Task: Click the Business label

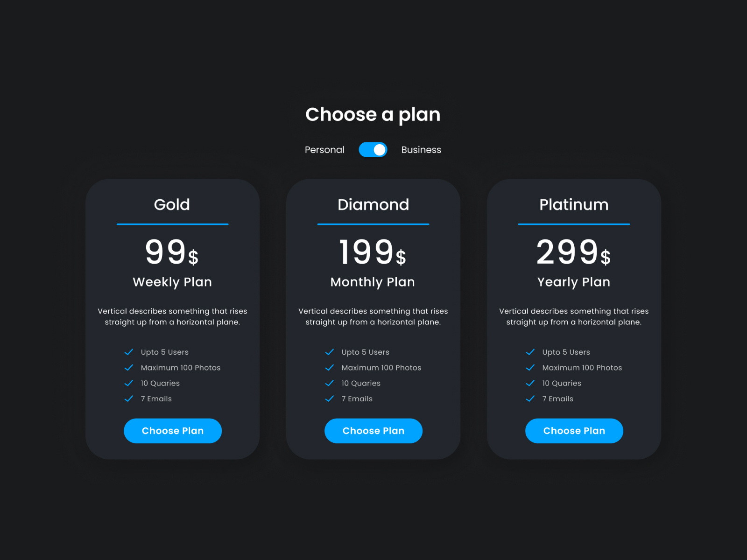Action: click(x=421, y=150)
